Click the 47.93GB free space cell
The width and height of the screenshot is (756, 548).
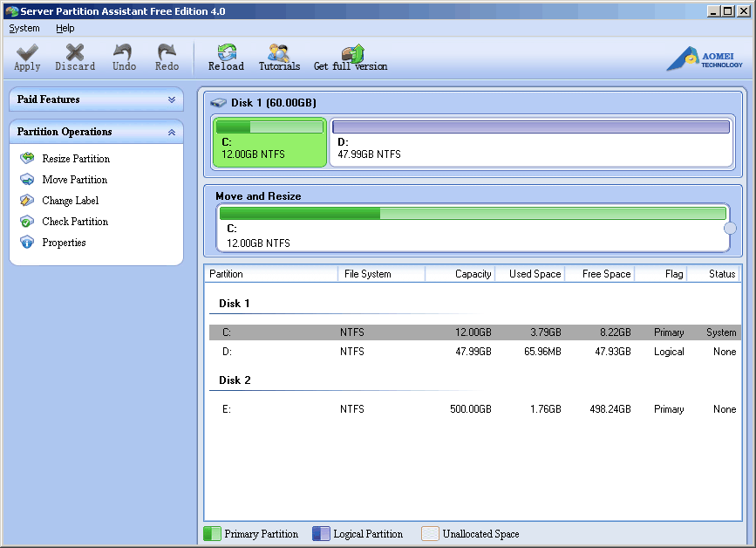[613, 351]
